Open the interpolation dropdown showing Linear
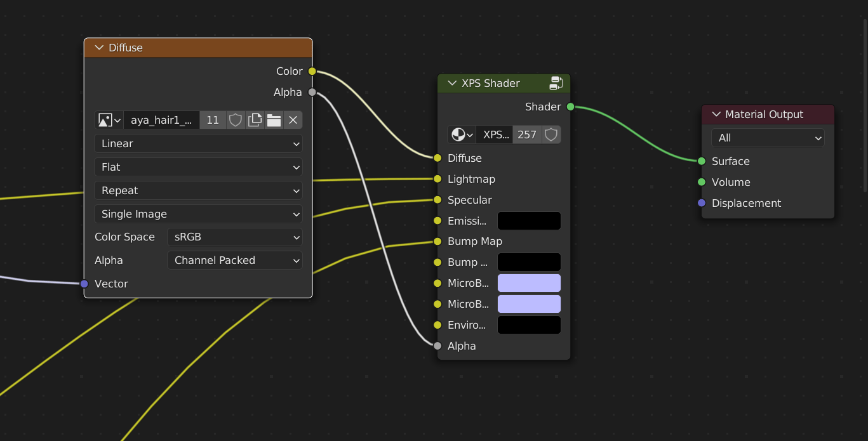868x441 pixels. 197,143
